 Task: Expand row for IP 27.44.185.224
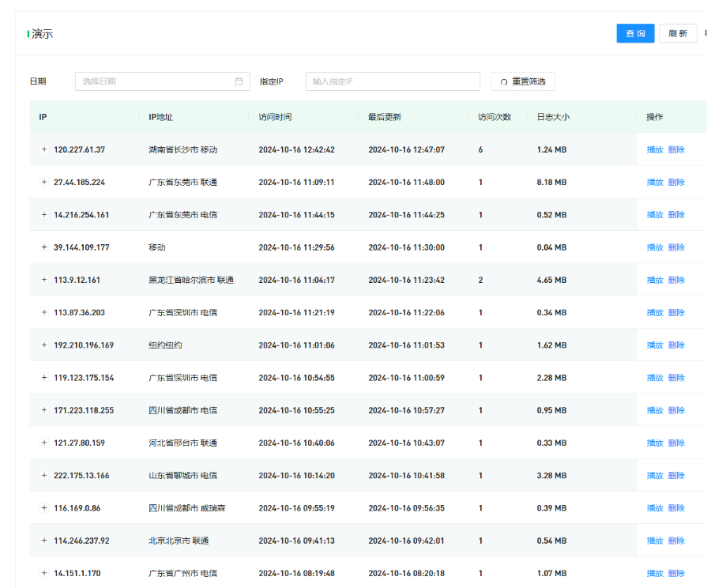[44, 182]
